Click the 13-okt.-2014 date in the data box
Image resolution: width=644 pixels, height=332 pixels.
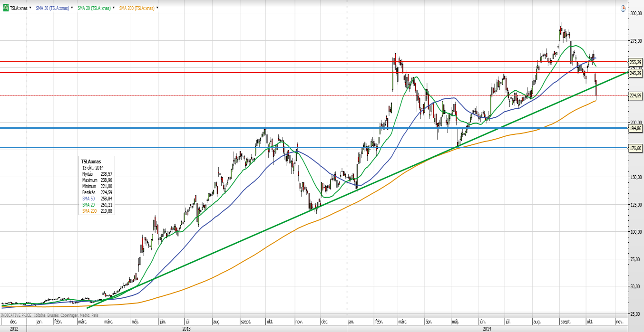[x=93, y=168]
